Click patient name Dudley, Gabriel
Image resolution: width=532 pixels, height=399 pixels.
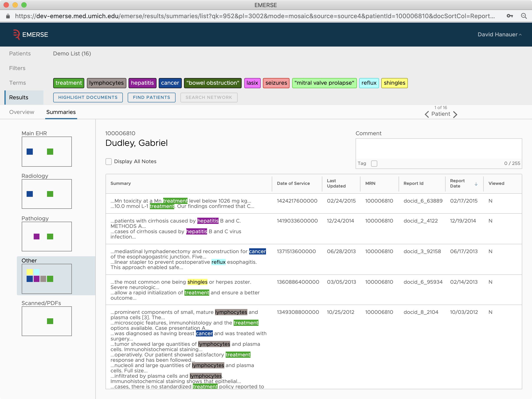tap(136, 143)
